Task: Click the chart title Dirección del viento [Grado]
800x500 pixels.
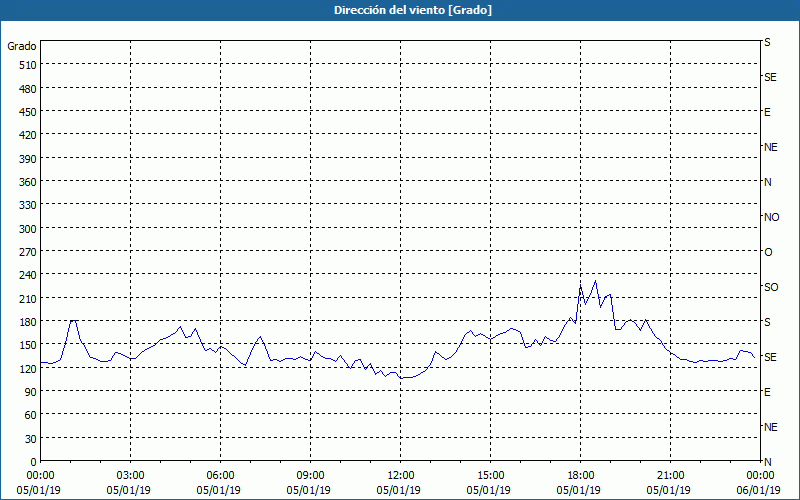Action: [413, 10]
